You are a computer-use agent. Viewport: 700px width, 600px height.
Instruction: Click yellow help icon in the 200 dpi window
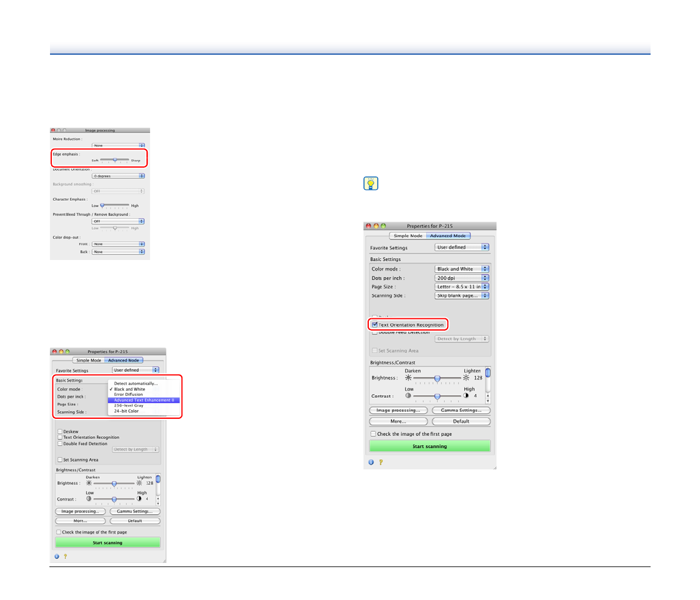tap(381, 462)
